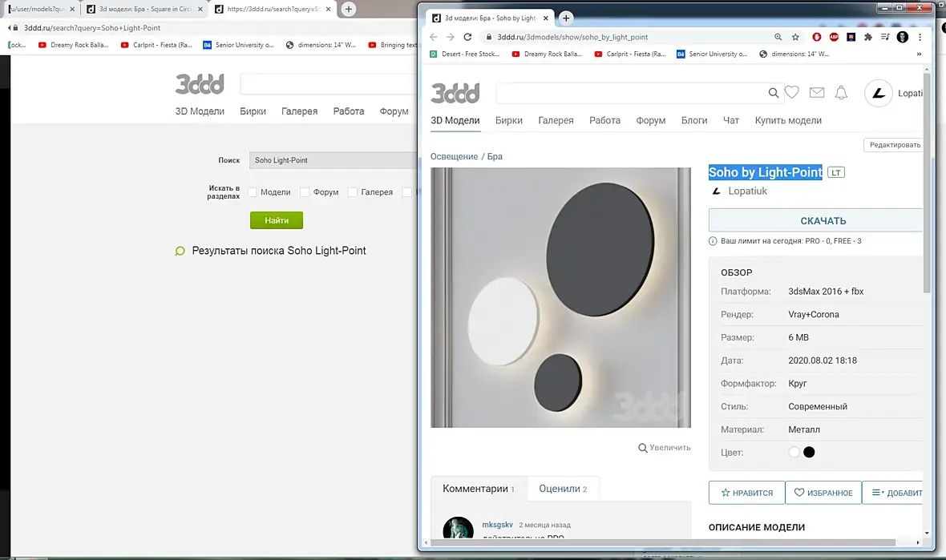Click НРАВИТСЯ like button
Viewport: 946px width, 560px height.
(x=747, y=493)
